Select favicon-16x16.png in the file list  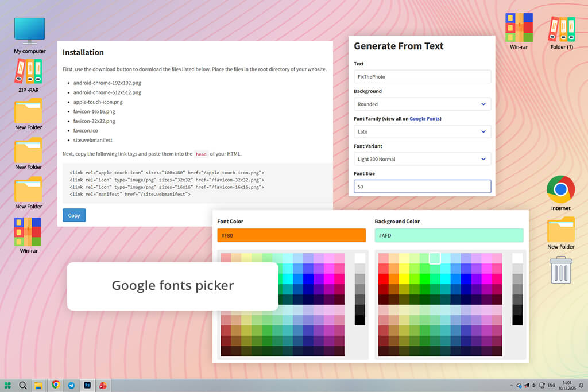pyautogui.click(x=94, y=111)
